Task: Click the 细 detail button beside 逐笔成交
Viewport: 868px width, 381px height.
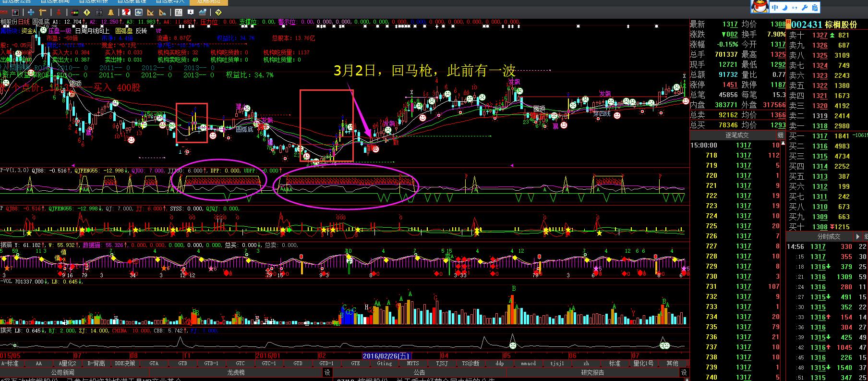Action: pyautogui.click(x=780, y=135)
